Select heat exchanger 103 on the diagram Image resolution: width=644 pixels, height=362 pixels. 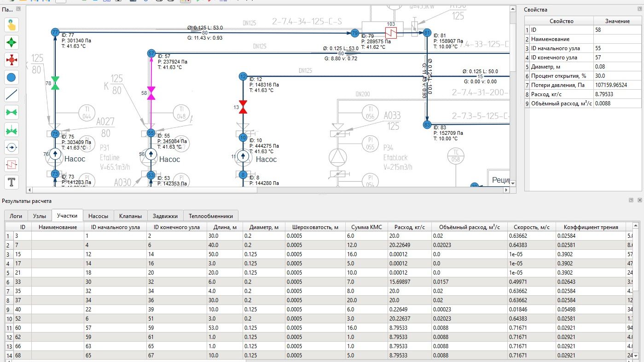(x=391, y=33)
